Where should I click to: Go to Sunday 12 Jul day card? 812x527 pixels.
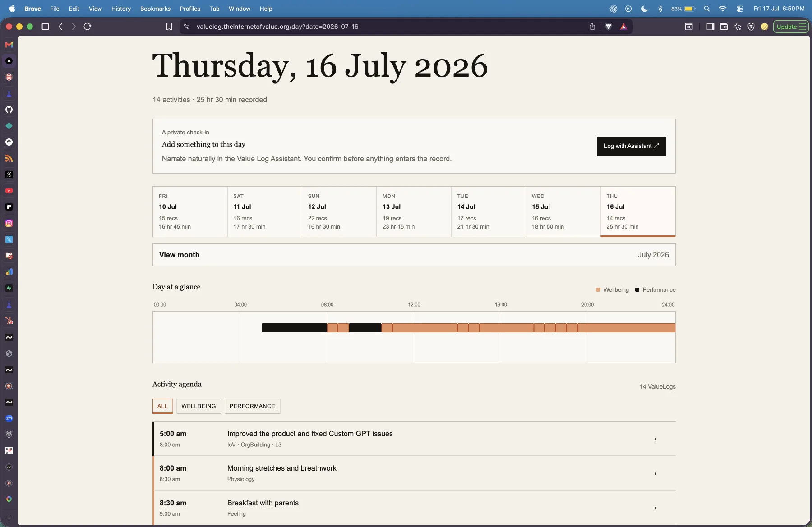339,211
